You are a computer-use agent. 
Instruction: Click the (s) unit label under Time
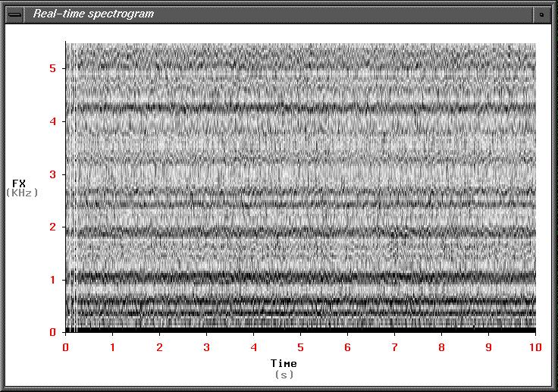284,375
